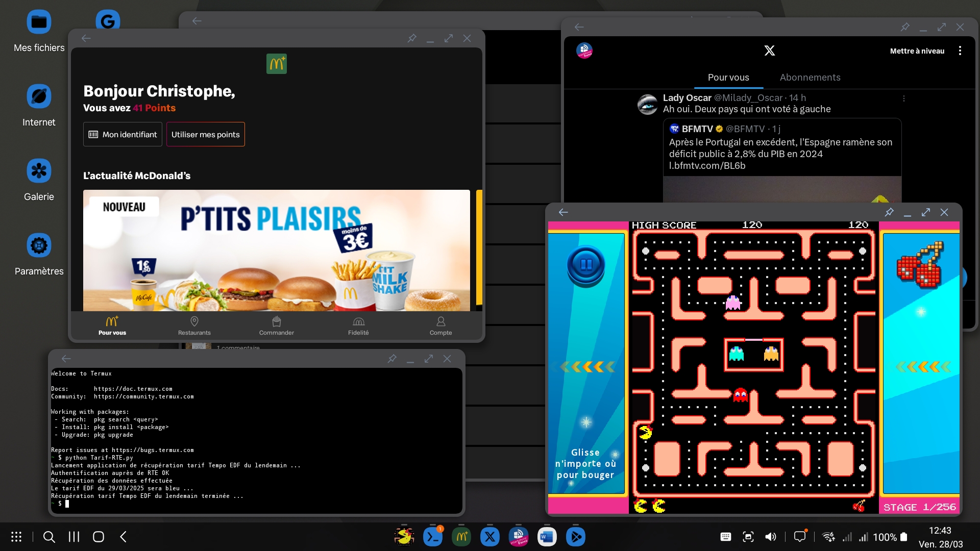Screen dimensions: 980x551
Task: Go back in Pac-Man window
Action: (x=563, y=212)
